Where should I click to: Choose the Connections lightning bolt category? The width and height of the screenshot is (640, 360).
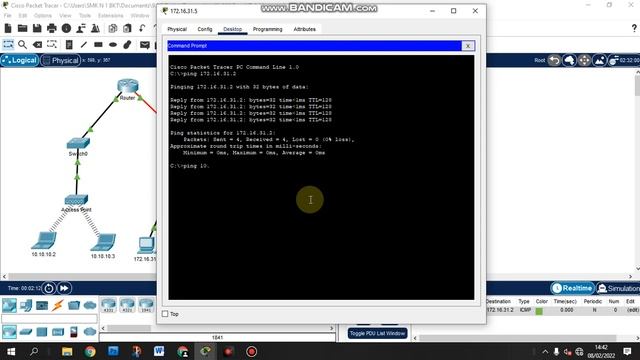(x=58, y=305)
